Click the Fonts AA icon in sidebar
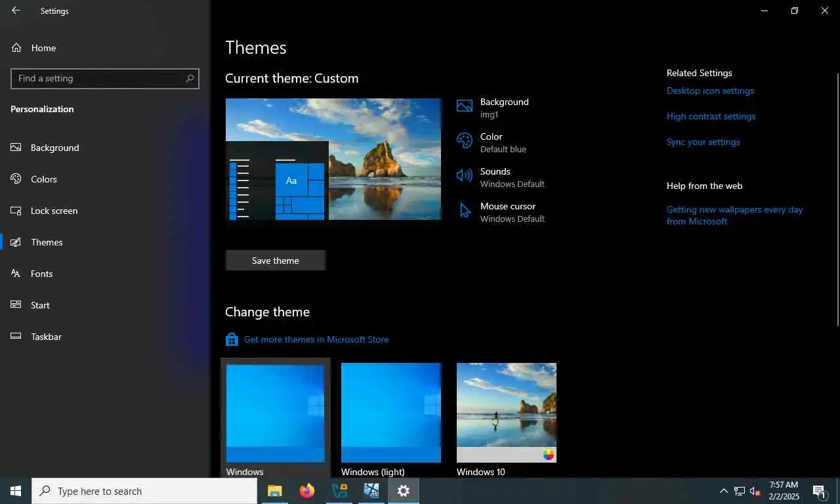840x504 pixels. click(x=16, y=274)
